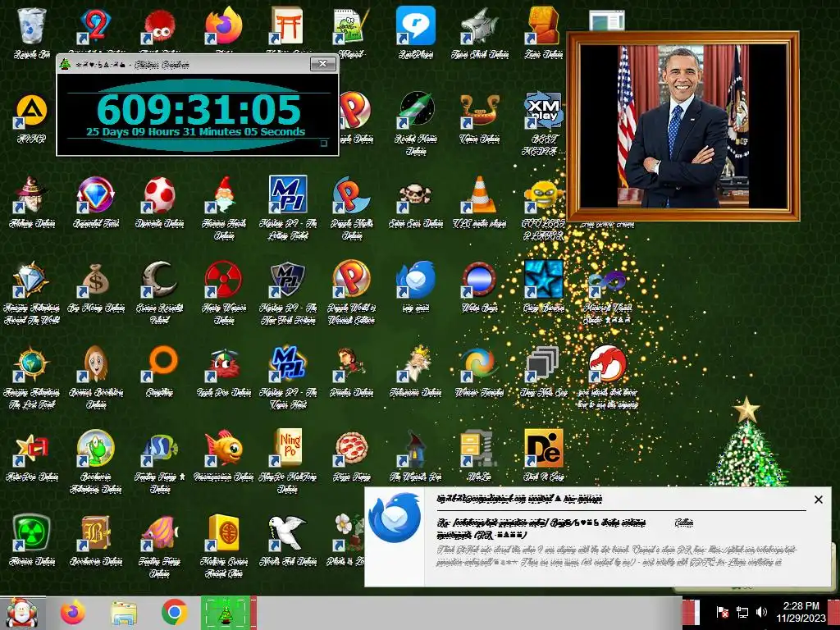Launch the WinZip file cabinet shortcut

pos(479,449)
